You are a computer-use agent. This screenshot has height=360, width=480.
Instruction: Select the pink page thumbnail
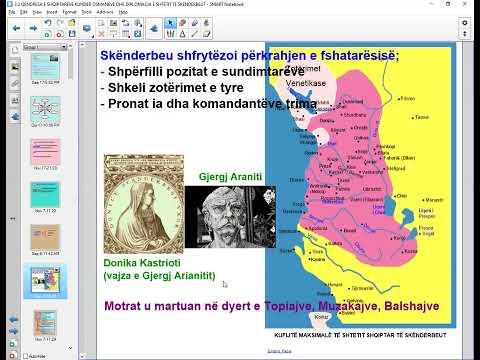click(45, 152)
